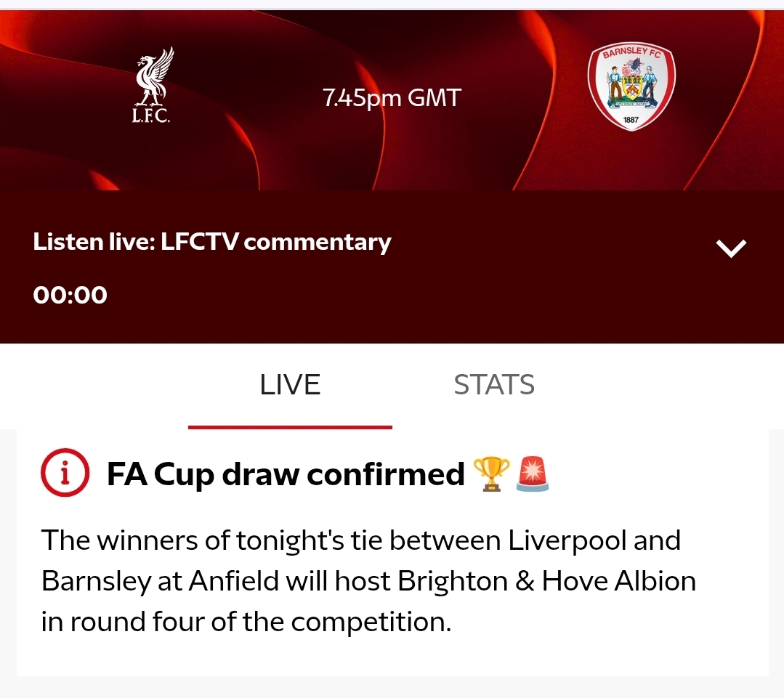Viewport: 784px width, 698px height.
Task: Click the '1887' year on Barnsley crest
Action: (x=631, y=119)
